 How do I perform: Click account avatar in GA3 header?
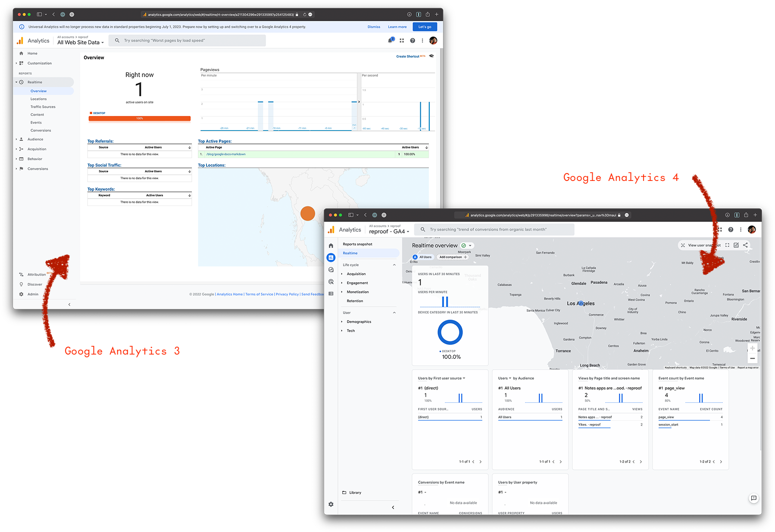click(x=433, y=40)
